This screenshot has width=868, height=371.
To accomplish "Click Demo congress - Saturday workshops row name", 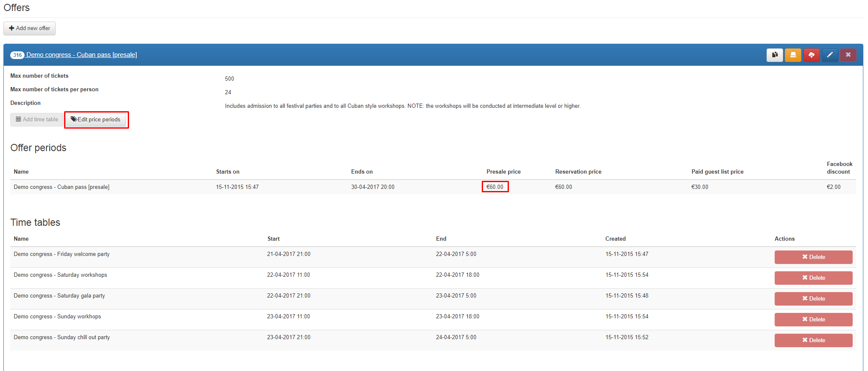I will pyautogui.click(x=60, y=275).
